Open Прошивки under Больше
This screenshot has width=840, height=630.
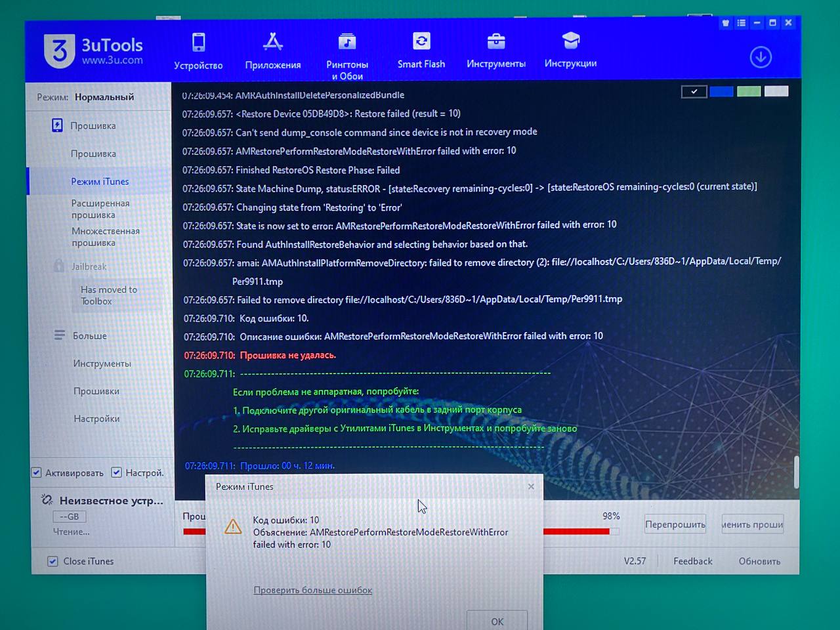click(96, 390)
